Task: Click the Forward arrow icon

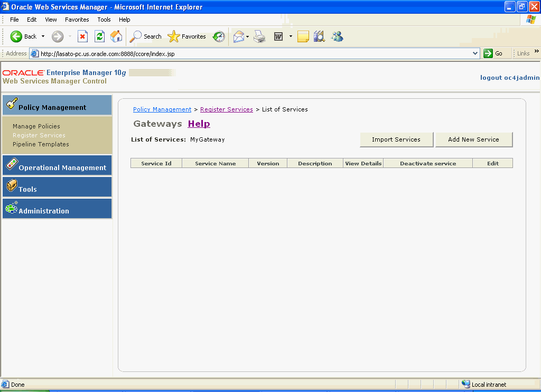Action: [58, 36]
